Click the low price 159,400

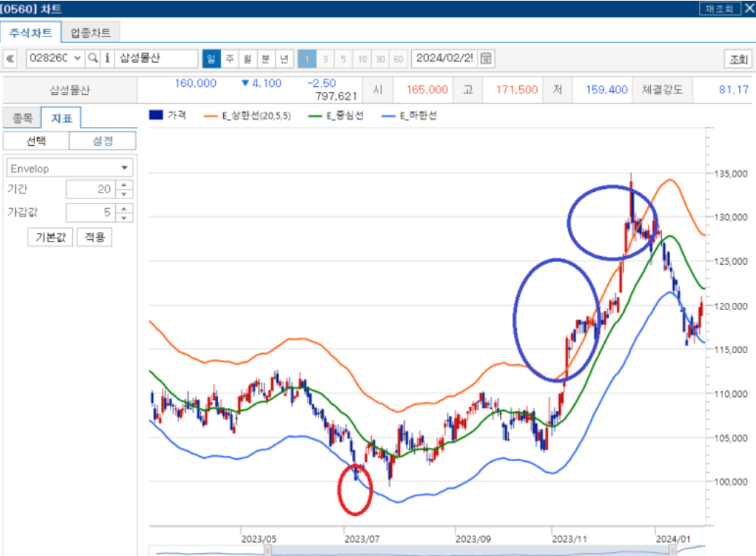click(x=607, y=90)
